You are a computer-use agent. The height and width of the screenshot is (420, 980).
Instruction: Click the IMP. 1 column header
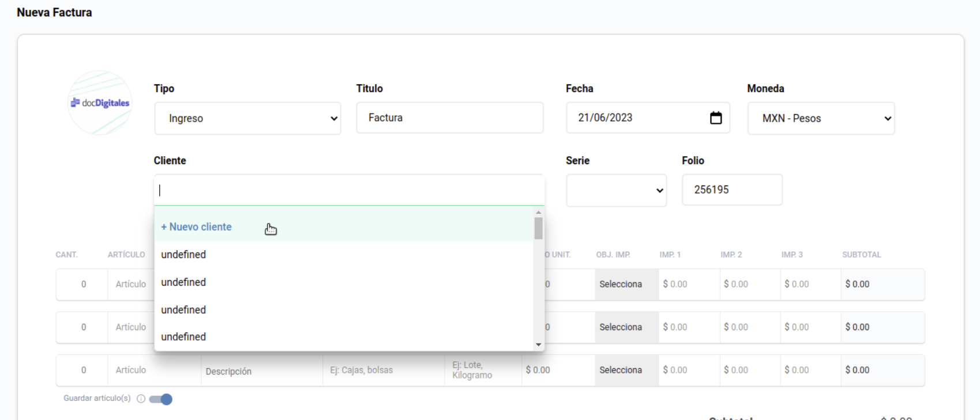[x=670, y=255]
